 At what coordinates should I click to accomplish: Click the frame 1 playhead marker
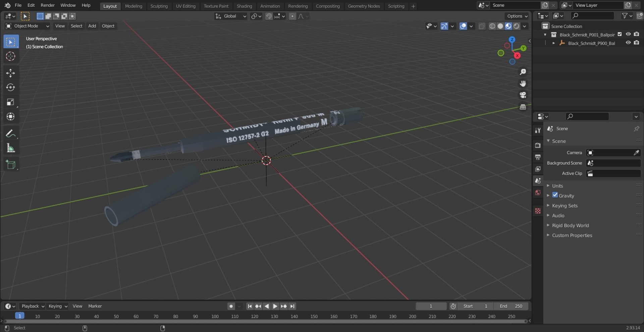point(20,316)
